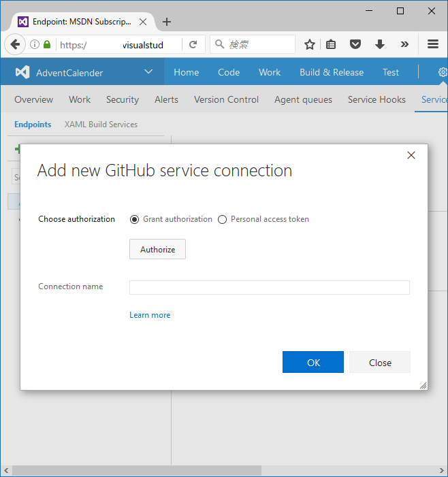The width and height of the screenshot is (448, 477).
Task: Maximize the Firefox window
Action: [400, 11]
